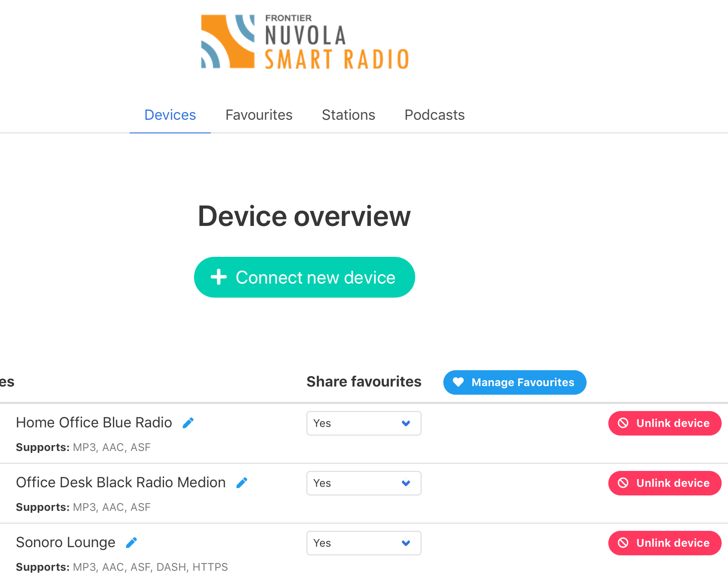Click the plus icon on Connect new device

point(219,277)
